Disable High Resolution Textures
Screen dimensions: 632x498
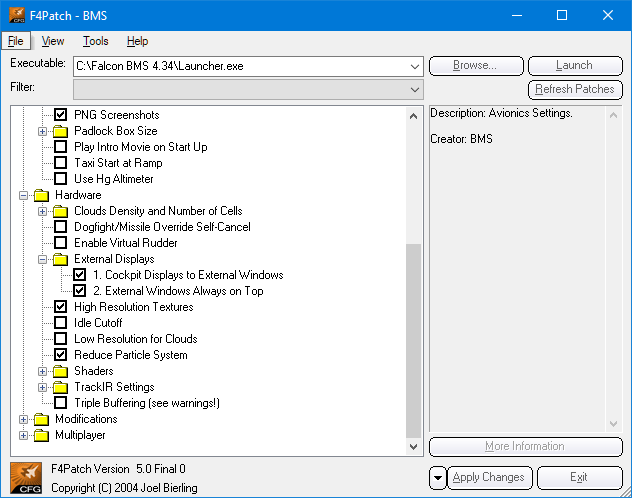[x=60, y=307]
